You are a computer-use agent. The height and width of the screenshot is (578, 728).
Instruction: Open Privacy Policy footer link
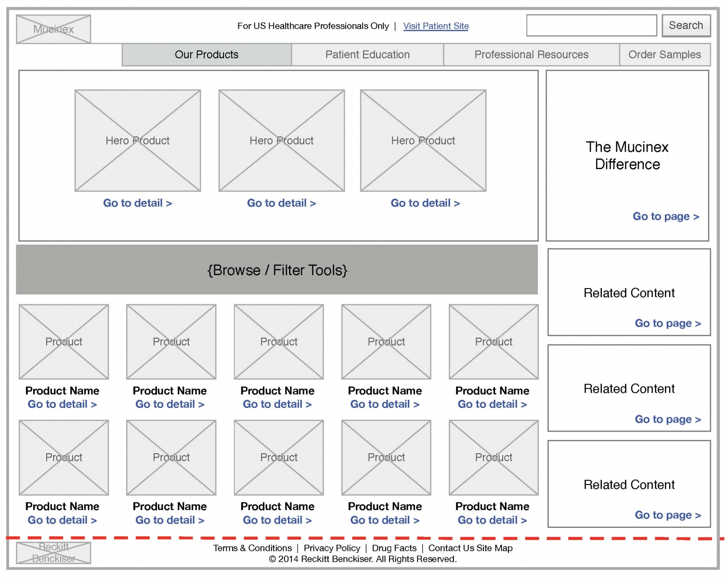pyautogui.click(x=332, y=548)
